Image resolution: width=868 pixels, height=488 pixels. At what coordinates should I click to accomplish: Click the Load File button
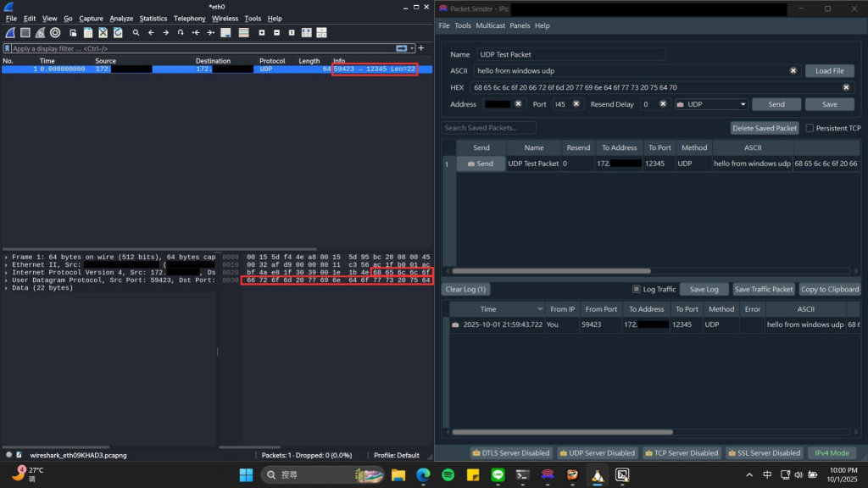click(x=829, y=71)
